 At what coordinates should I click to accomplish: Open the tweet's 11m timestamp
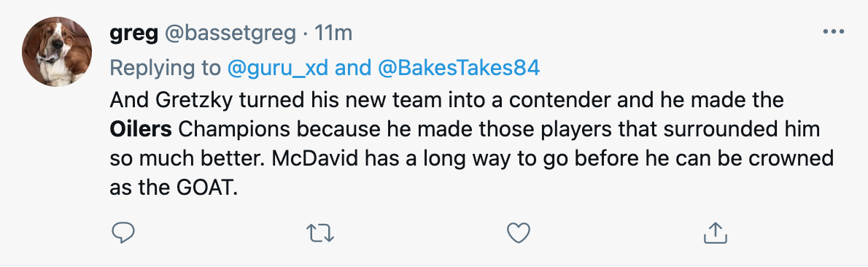click(333, 34)
